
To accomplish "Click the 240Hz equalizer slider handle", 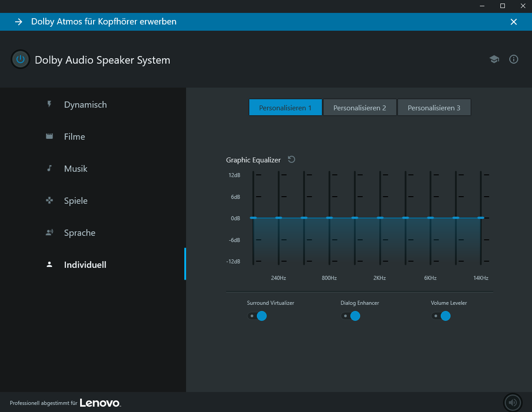I will coord(279,218).
